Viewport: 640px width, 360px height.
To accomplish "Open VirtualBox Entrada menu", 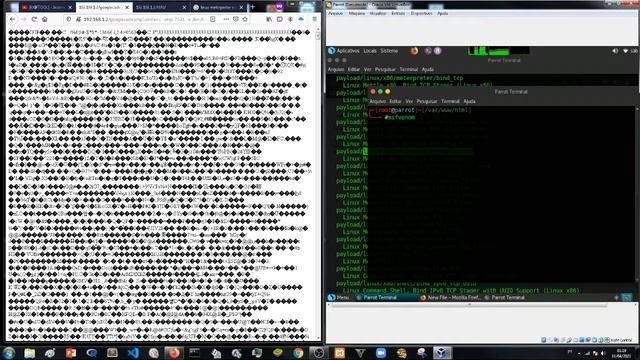I will coord(398,13).
